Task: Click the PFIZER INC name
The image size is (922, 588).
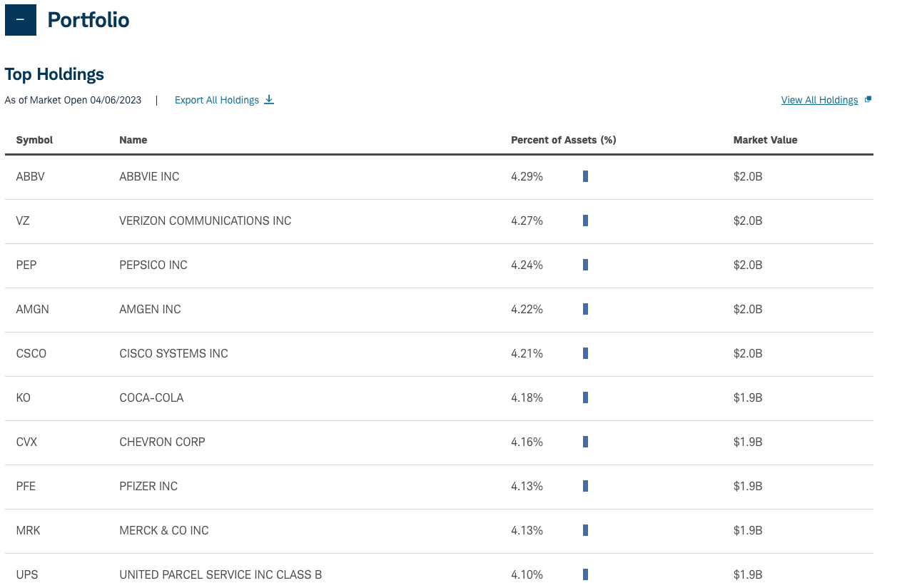Action: click(x=148, y=486)
